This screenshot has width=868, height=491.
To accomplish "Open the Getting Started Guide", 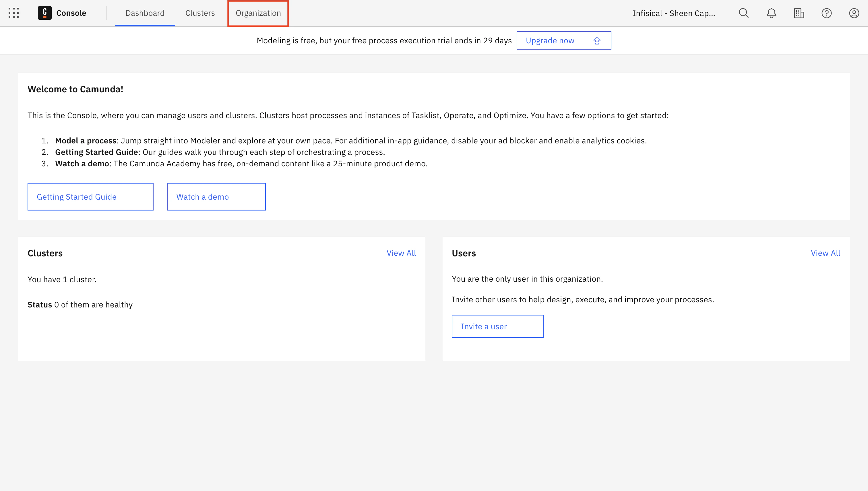I will [90, 197].
